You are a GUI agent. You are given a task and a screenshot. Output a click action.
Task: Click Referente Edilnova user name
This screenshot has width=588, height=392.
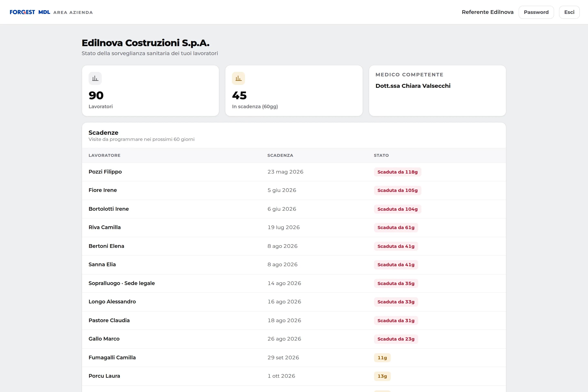(x=488, y=12)
